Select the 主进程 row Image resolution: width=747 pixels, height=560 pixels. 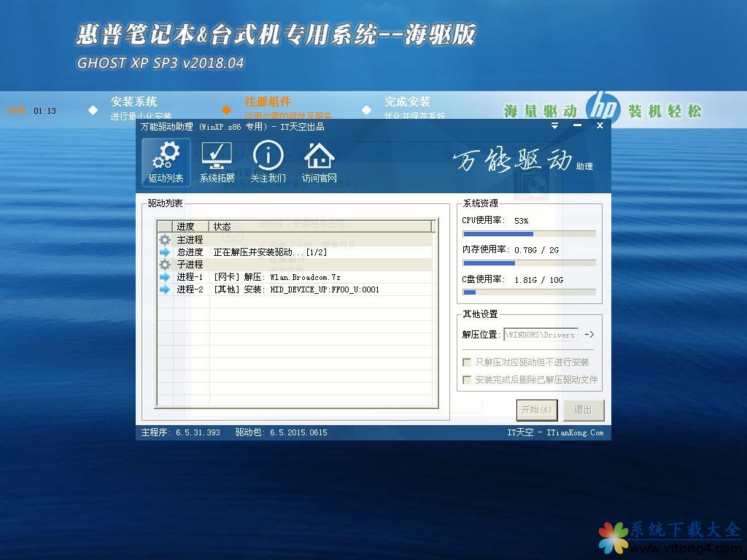pos(295,239)
